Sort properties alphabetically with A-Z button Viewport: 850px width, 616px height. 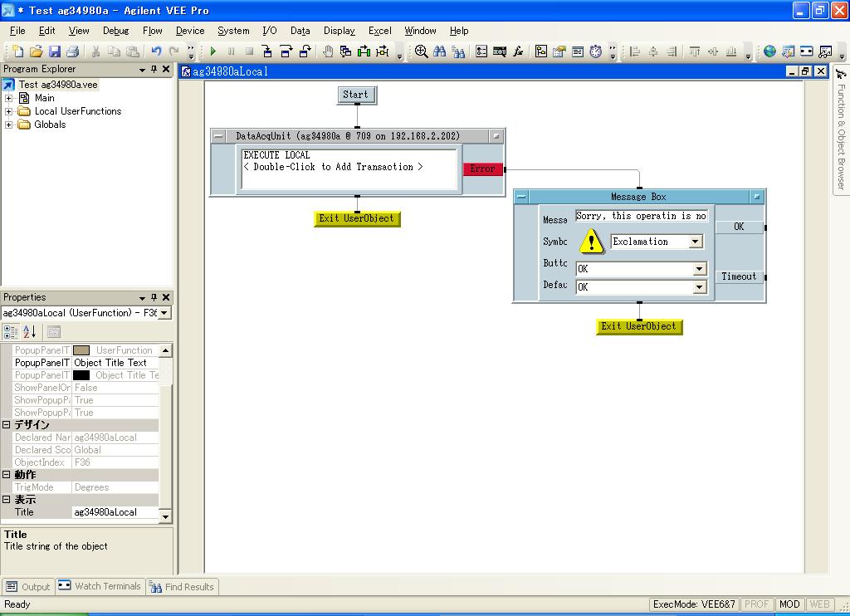pyautogui.click(x=29, y=332)
